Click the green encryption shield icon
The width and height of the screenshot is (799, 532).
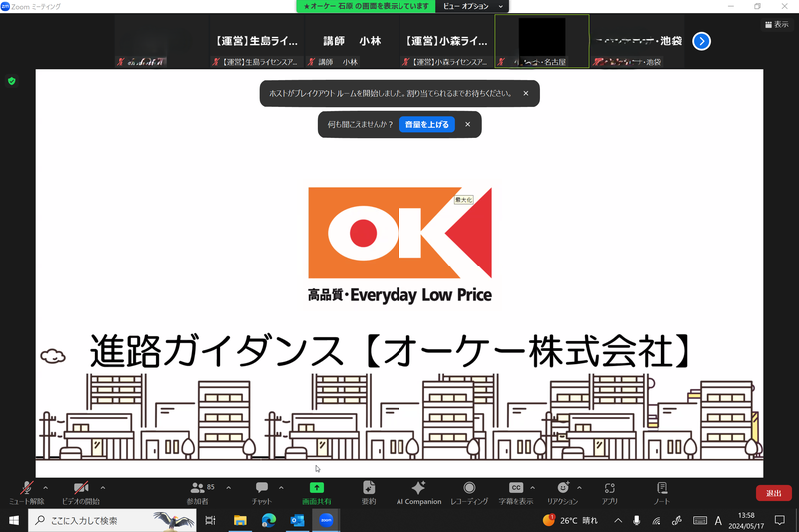(12, 81)
